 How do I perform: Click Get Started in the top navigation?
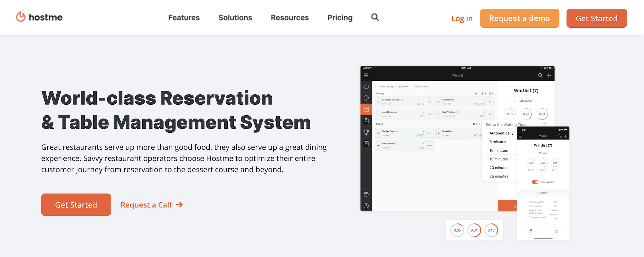597,18
